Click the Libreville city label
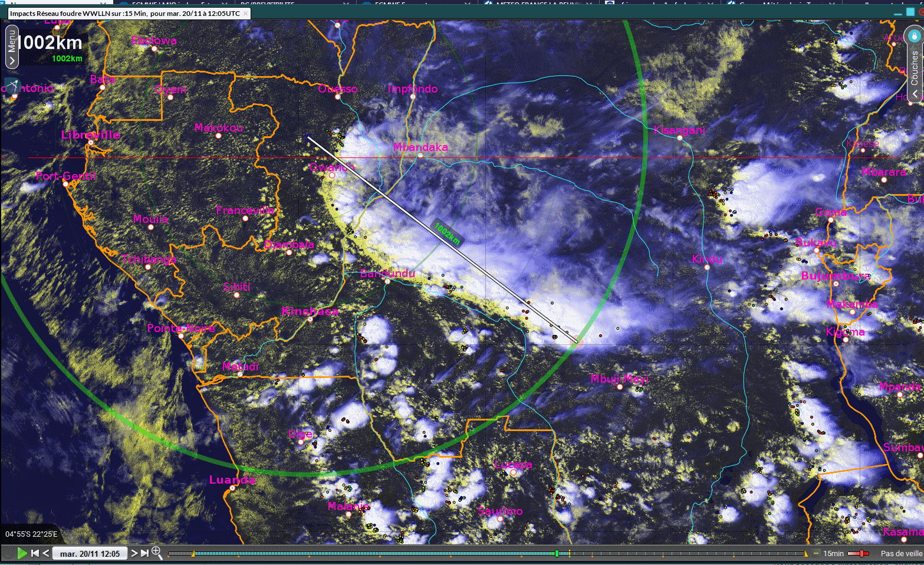Image resolution: width=924 pixels, height=565 pixels. 91,134
